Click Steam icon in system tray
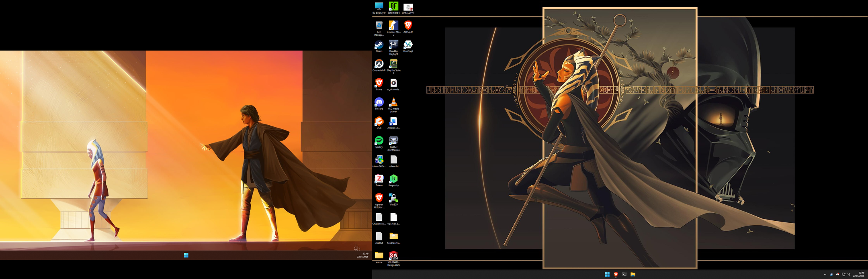Viewport: 868px width, 279px height. tap(831, 275)
